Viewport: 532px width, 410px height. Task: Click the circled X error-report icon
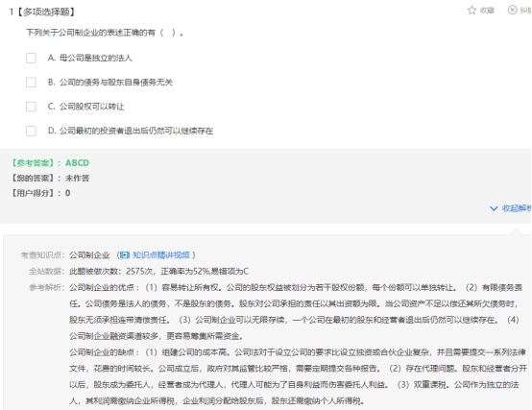(513, 10)
